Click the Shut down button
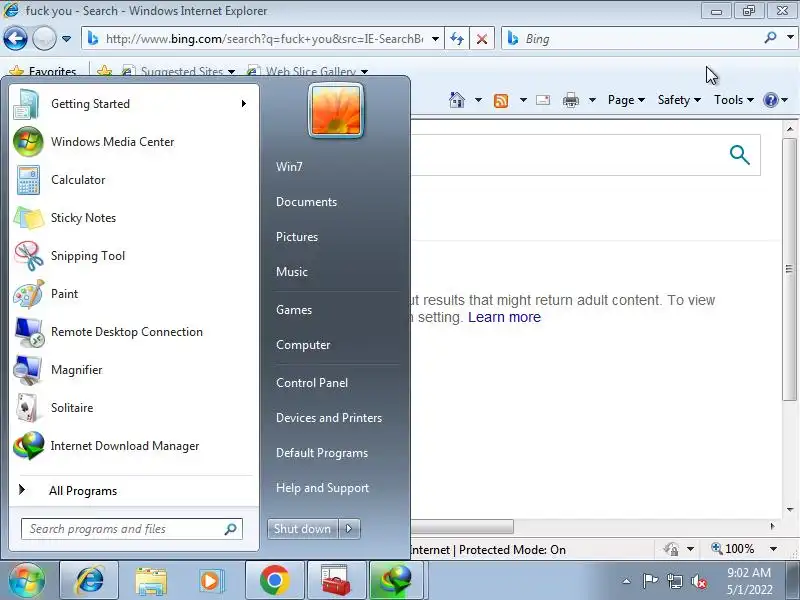Image resolution: width=800 pixels, height=600 pixels. pyautogui.click(x=303, y=529)
